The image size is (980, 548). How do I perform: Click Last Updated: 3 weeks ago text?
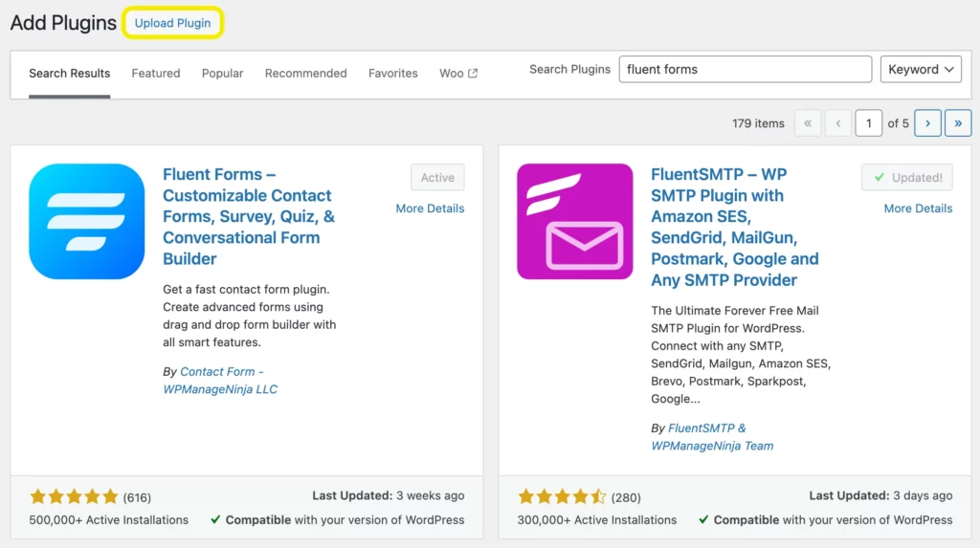coord(389,495)
